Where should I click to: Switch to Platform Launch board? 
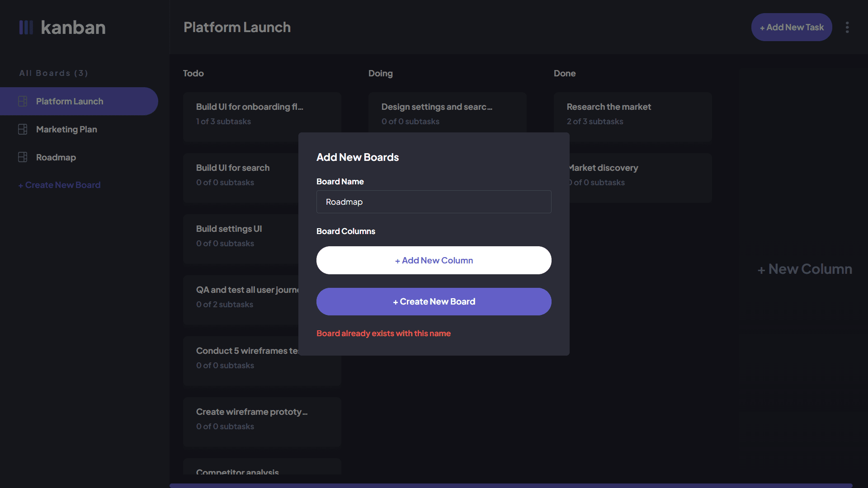[70, 101]
